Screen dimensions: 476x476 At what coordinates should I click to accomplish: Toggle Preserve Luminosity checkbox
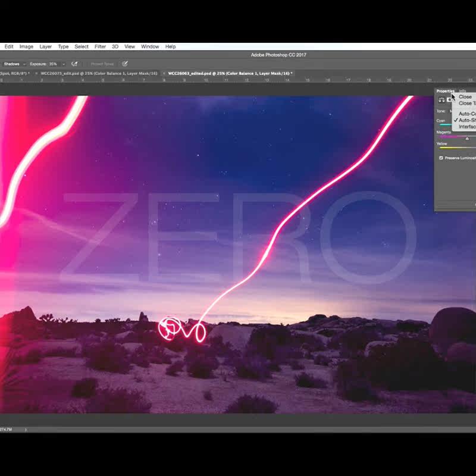tap(441, 158)
